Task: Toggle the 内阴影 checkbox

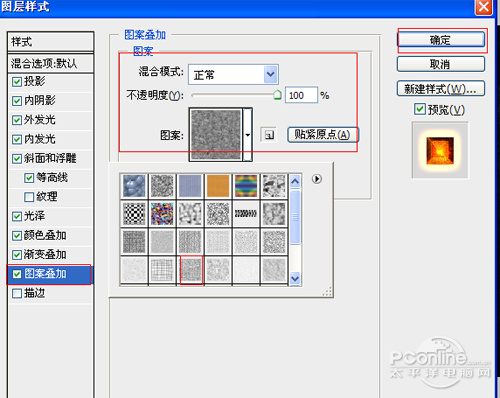Action: pyautogui.click(x=17, y=101)
